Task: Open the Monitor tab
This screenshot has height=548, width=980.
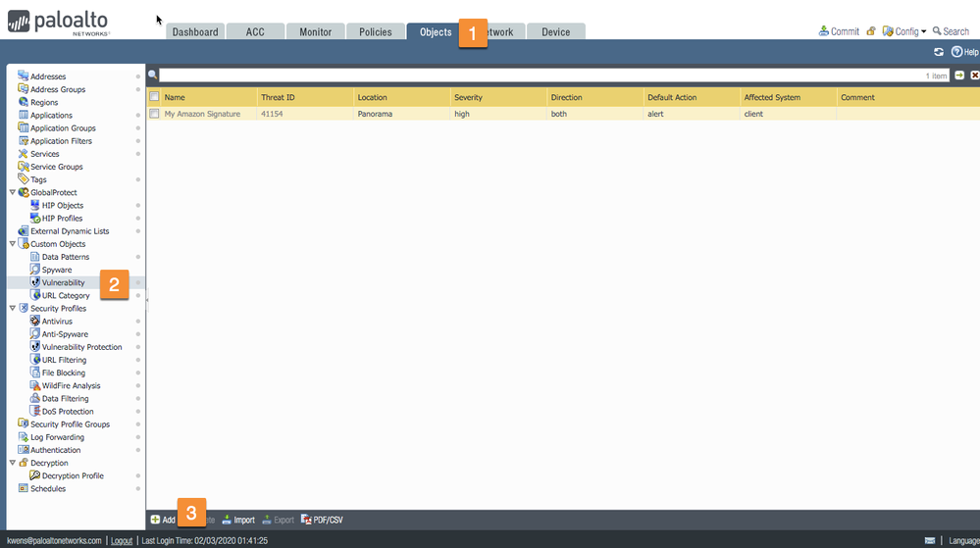Action: click(x=315, y=32)
